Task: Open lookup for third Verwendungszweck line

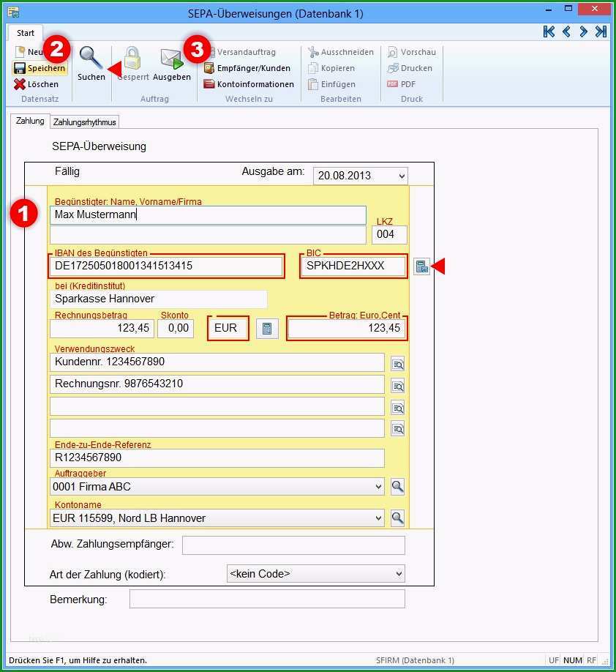Action: (x=398, y=408)
